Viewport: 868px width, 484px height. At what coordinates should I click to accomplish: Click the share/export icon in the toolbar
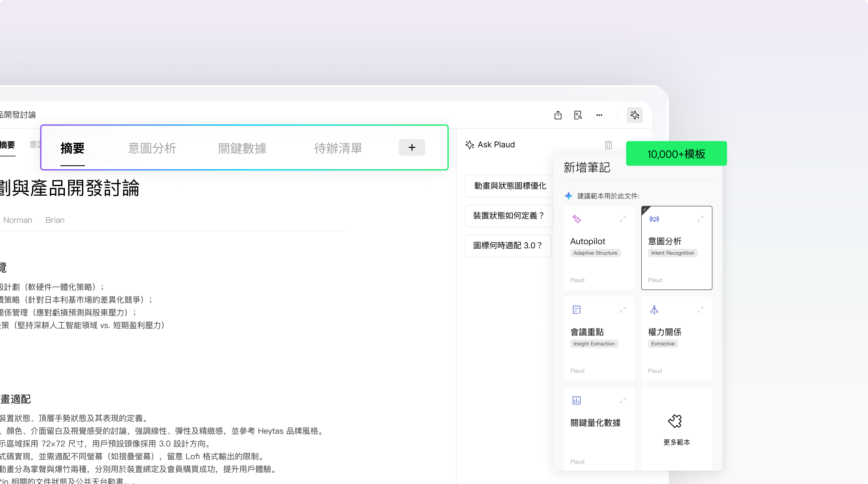[x=558, y=115]
